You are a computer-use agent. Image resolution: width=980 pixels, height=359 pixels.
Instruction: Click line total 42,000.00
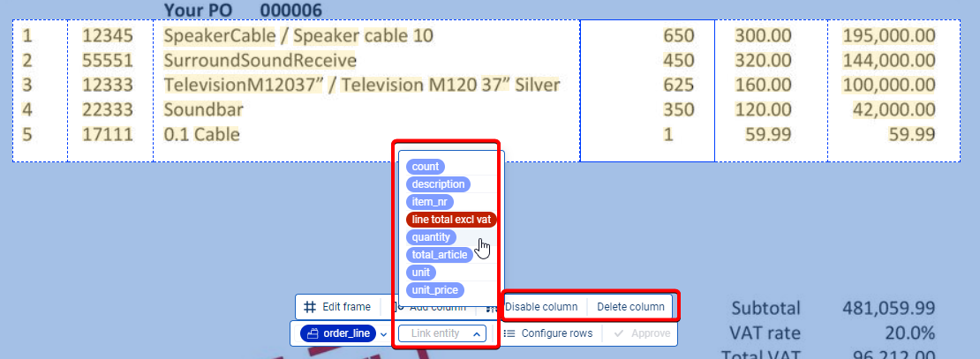[x=893, y=110]
